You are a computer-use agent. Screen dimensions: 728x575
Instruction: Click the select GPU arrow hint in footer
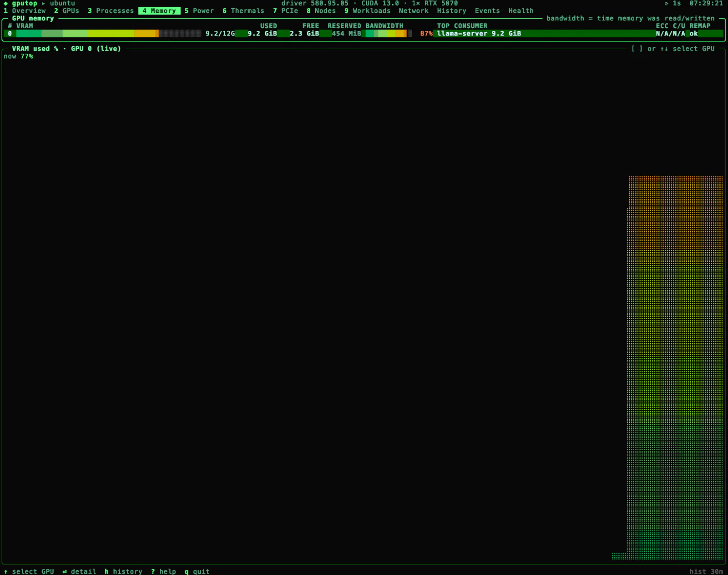[x=29, y=571]
